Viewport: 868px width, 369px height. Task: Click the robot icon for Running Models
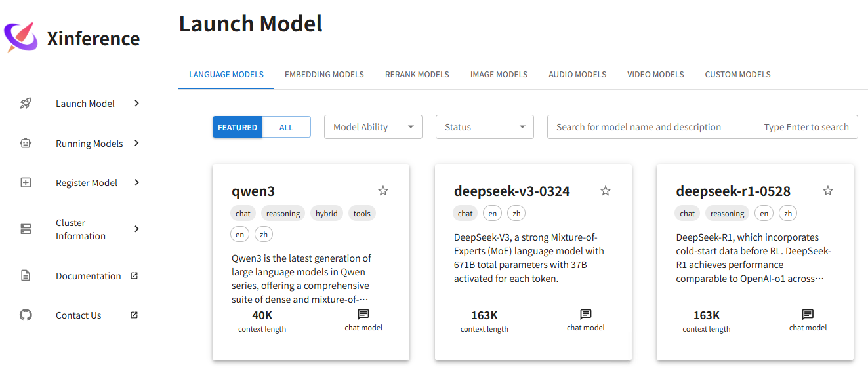[26, 144]
